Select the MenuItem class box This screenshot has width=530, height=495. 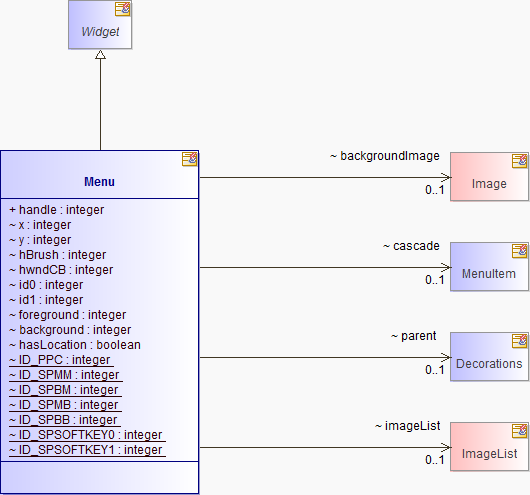pyautogui.click(x=489, y=266)
